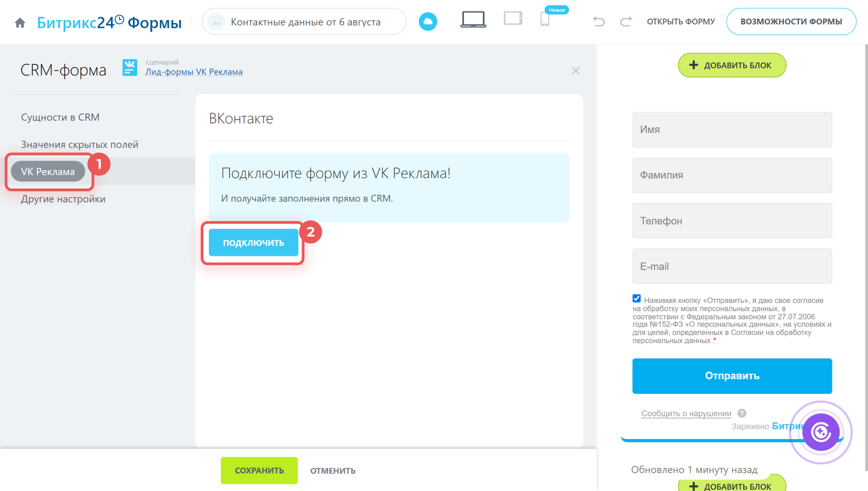Image resolution: width=868 pixels, height=491 pixels.
Task: Open ВОЗМОЖНОСТИ ФОРМЫ
Action: pos(791,22)
